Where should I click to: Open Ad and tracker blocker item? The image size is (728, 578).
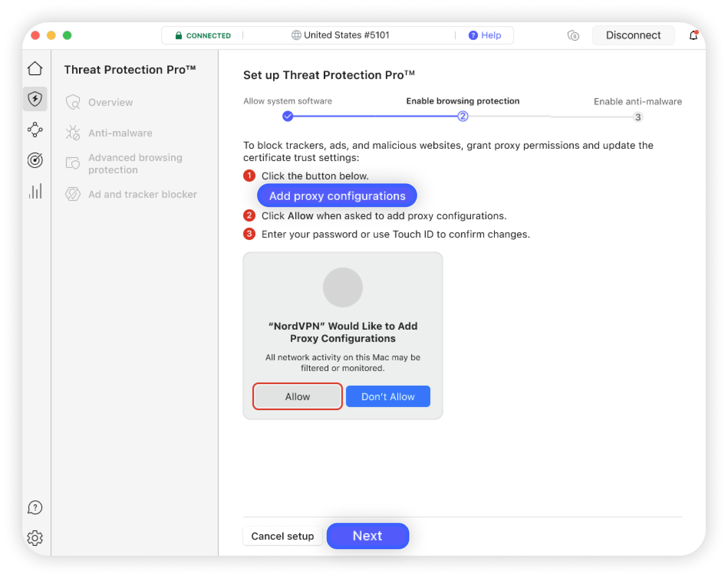click(x=143, y=194)
